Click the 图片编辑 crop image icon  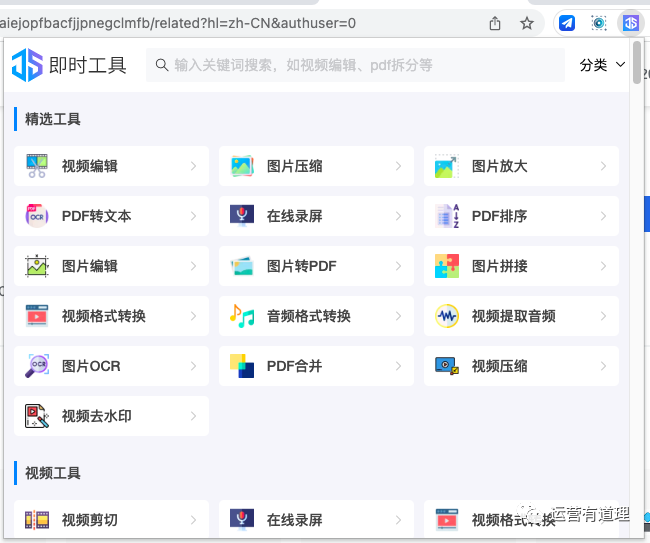pos(37,266)
